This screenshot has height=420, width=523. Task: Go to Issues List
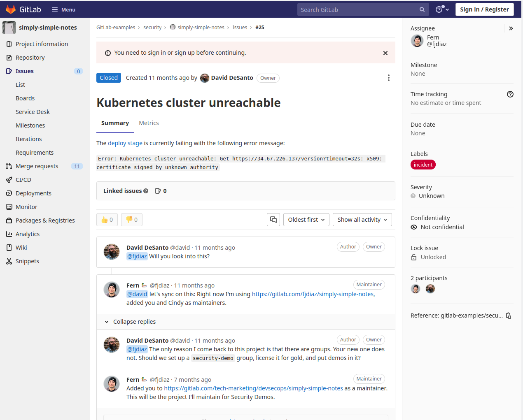(21, 85)
